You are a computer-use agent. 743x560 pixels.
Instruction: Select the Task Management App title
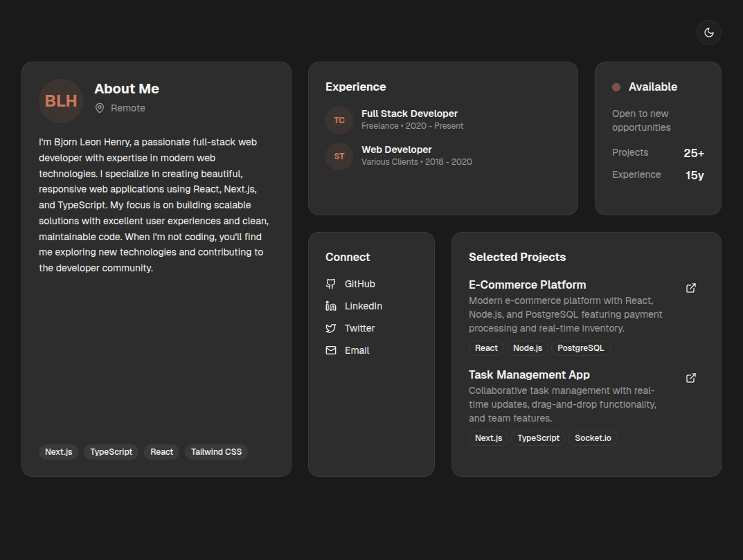[529, 374]
